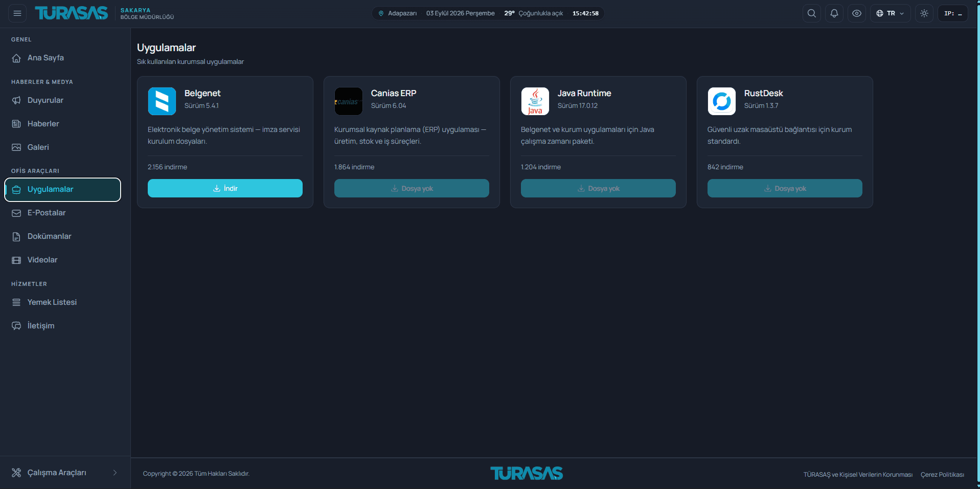Image resolution: width=980 pixels, height=489 pixels.
Task: Click the TÜRASAŞ logo in header
Action: (72, 13)
